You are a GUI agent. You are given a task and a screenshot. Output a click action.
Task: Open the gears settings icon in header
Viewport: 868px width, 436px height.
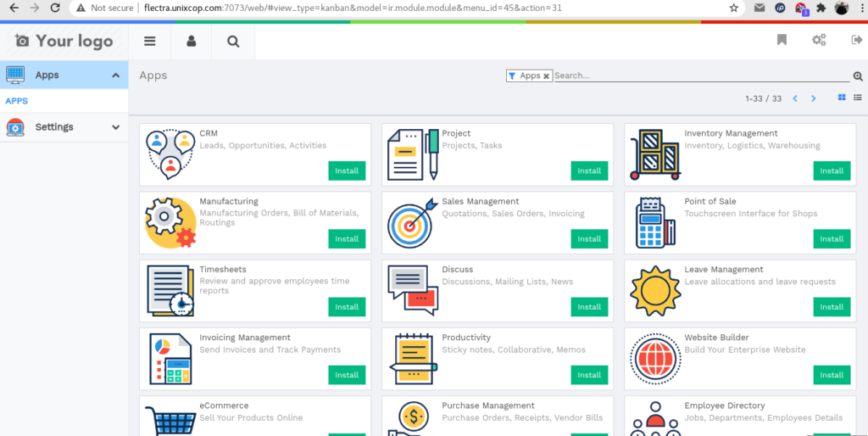[x=819, y=40]
